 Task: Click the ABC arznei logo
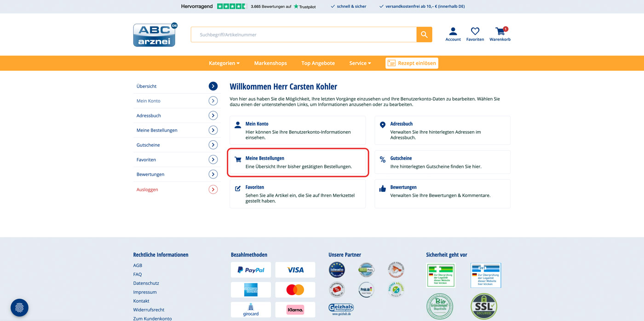click(155, 35)
